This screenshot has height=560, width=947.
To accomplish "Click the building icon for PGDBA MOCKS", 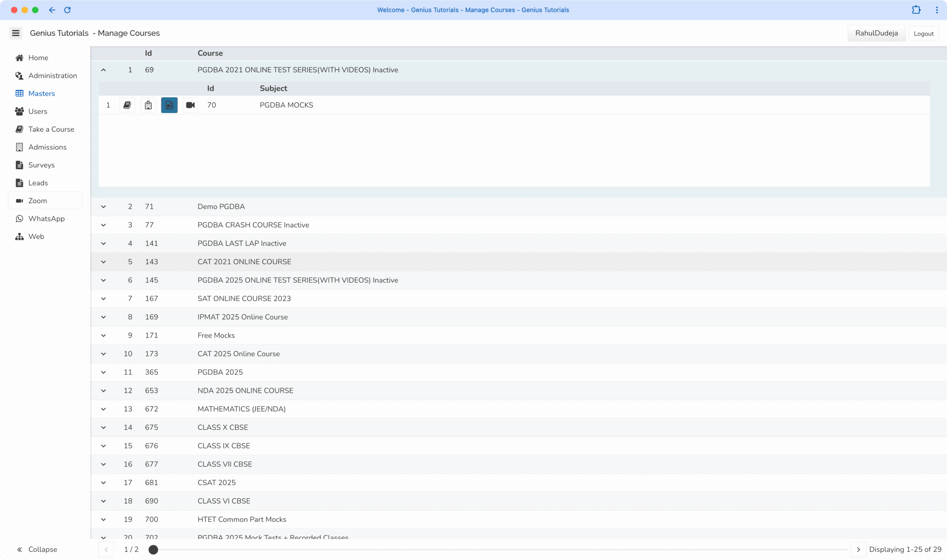I will pos(148,105).
